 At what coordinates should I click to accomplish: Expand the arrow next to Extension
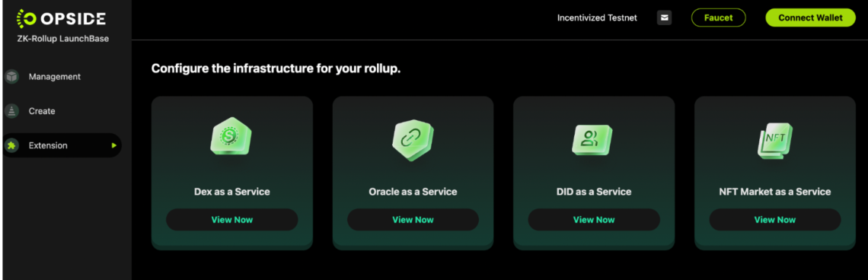pyautogui.click(x=113, y=145)
